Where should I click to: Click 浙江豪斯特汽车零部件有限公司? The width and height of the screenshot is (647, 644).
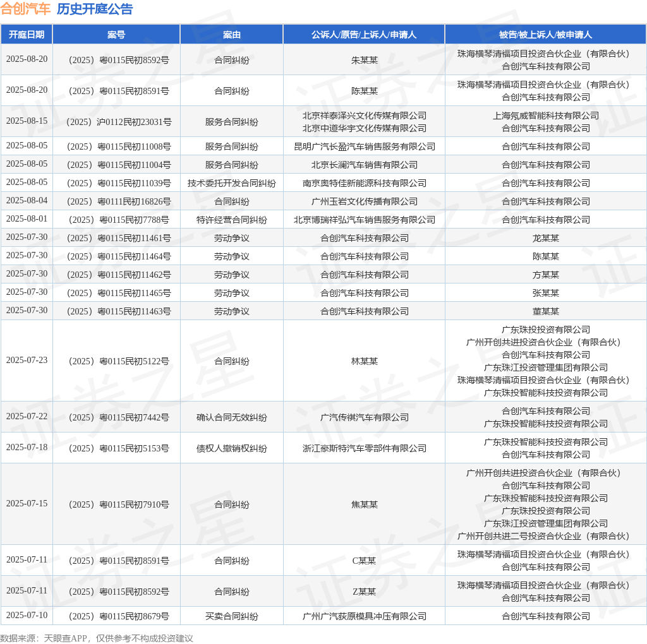(365, 448)
